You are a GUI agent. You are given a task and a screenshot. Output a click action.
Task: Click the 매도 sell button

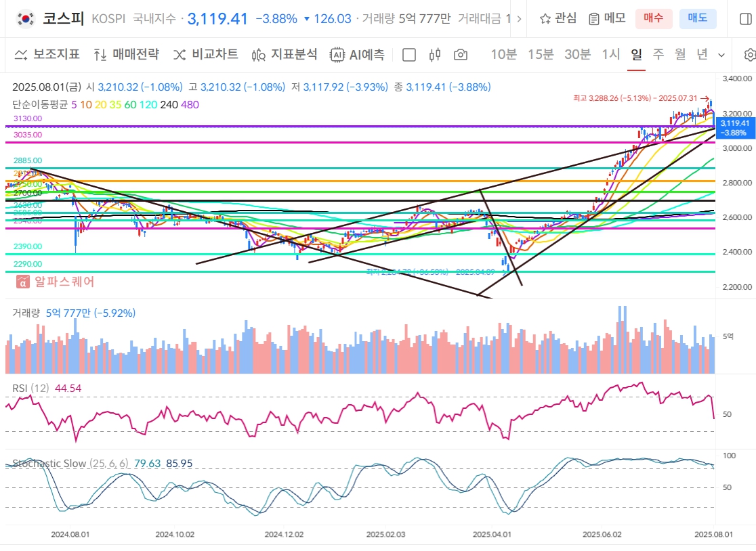[698, 19]
